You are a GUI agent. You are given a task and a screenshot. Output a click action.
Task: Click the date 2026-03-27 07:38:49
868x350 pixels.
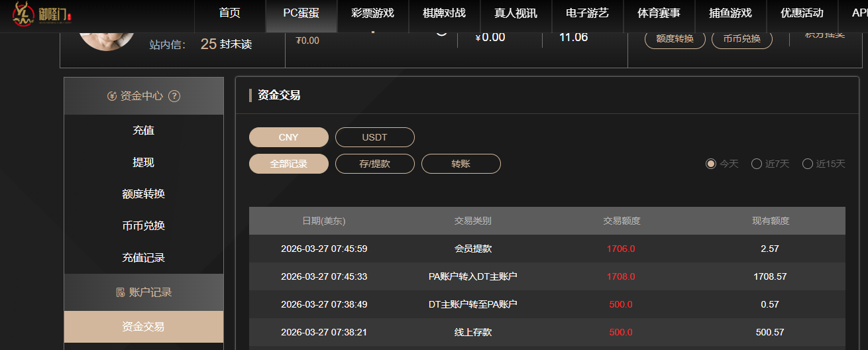[324, 305]
